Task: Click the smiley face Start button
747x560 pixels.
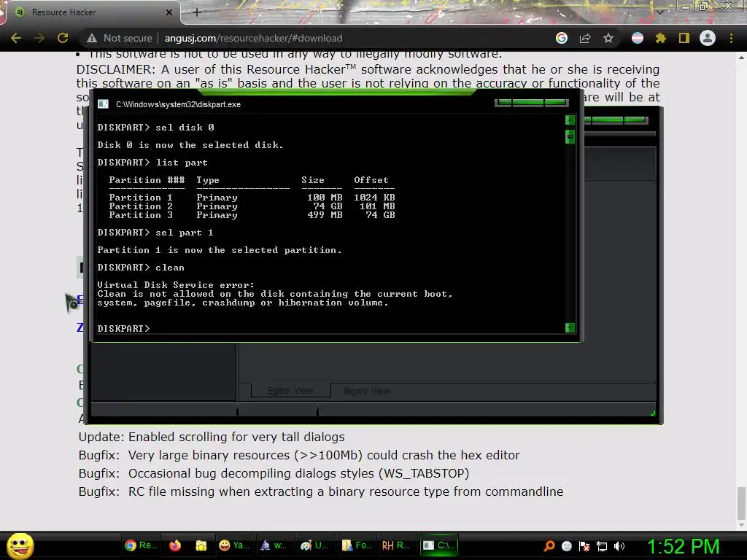Action: click(x=20, y=545)
